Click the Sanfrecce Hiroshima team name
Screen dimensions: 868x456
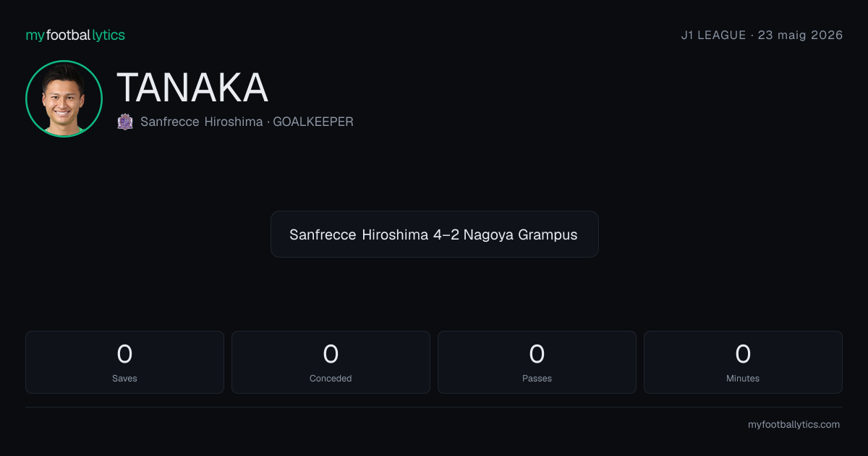pos(201,122)
